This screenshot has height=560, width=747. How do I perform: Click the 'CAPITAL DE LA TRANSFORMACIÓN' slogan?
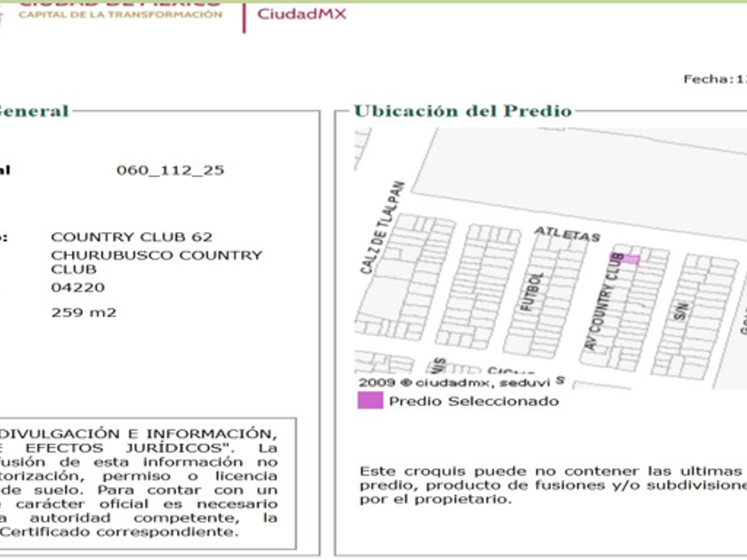click(x=121, y=14)
